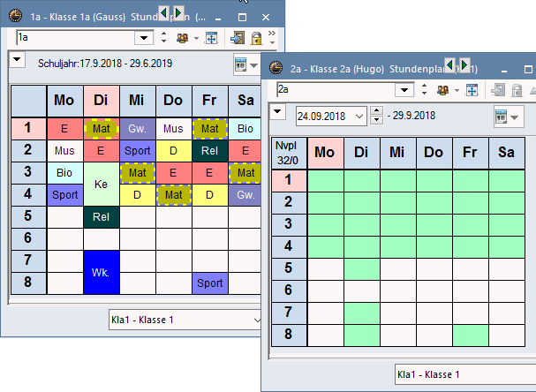The width and height of the screenshot is (536, 392).
Task: Go to next element with right arrow in 1a title bar
Action: tap(178, 13)
